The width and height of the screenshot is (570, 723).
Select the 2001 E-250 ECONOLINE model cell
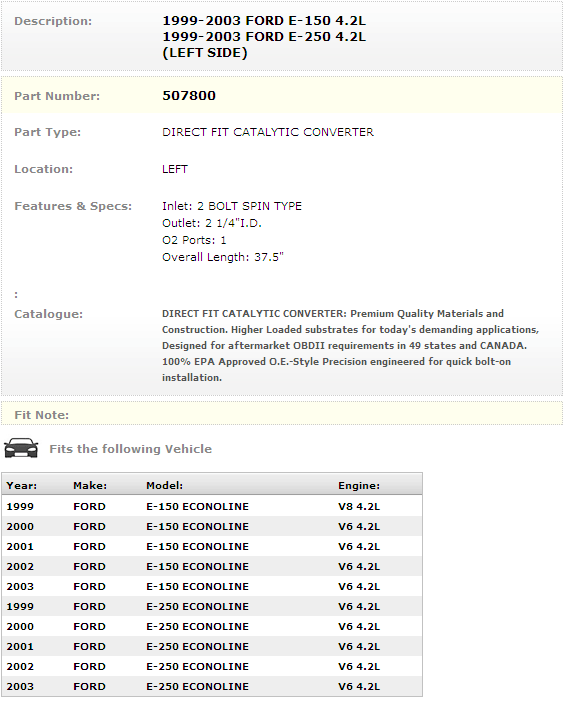197,646
